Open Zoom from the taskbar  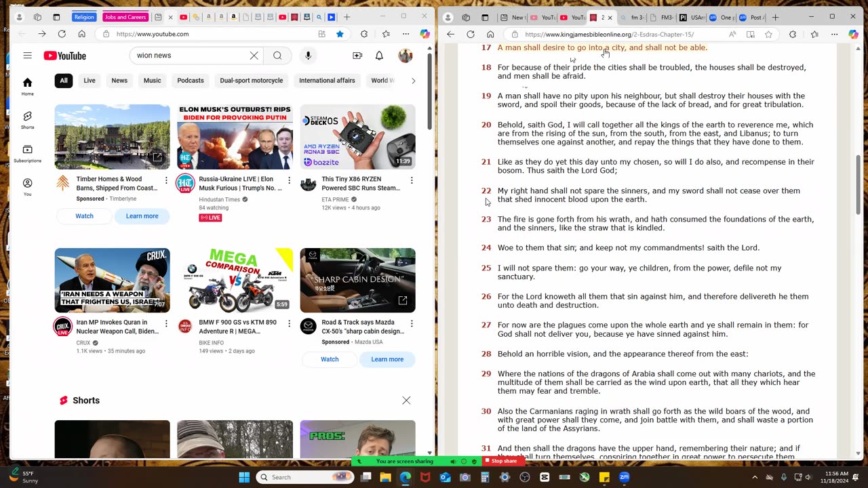point(625,477)
